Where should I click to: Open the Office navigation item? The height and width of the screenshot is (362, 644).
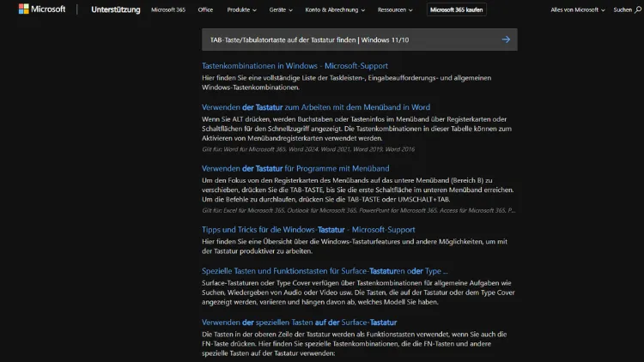pos(205,9)
